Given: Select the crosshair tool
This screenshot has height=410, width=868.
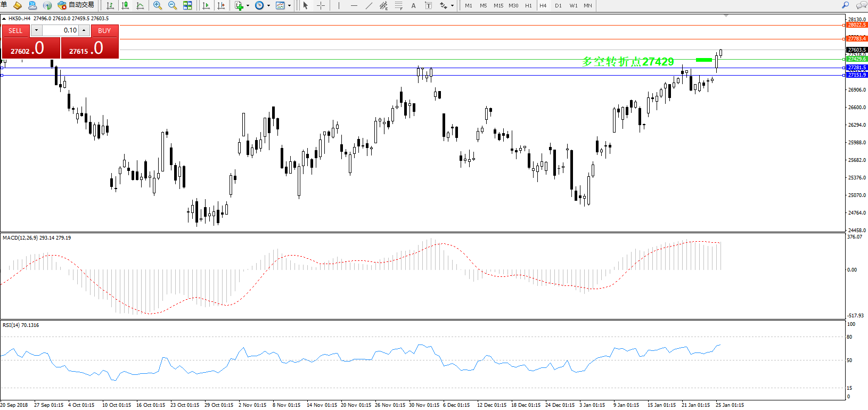Looking at the screenshot, I should click(321, 5).
